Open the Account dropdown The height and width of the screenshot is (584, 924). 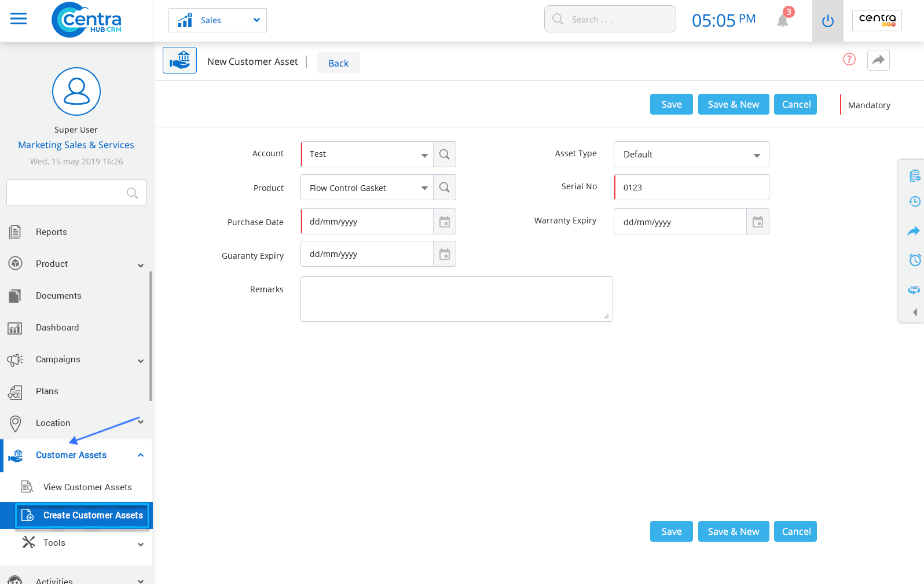367,155
